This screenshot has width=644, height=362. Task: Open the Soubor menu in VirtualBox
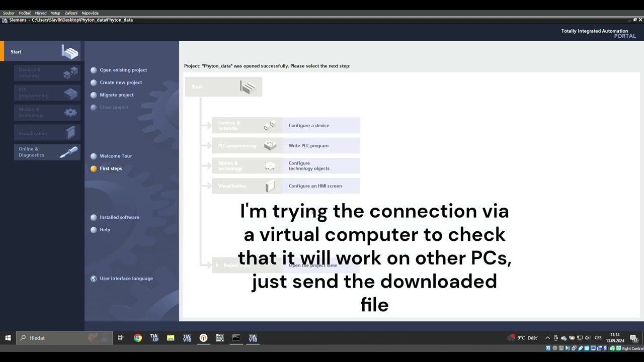pyautogui.click(x=9, y=13)
